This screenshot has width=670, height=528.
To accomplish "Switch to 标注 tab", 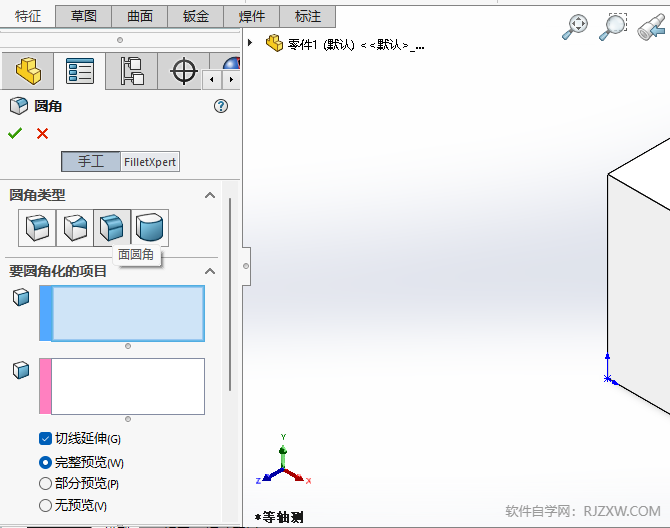I will (308, 16).
